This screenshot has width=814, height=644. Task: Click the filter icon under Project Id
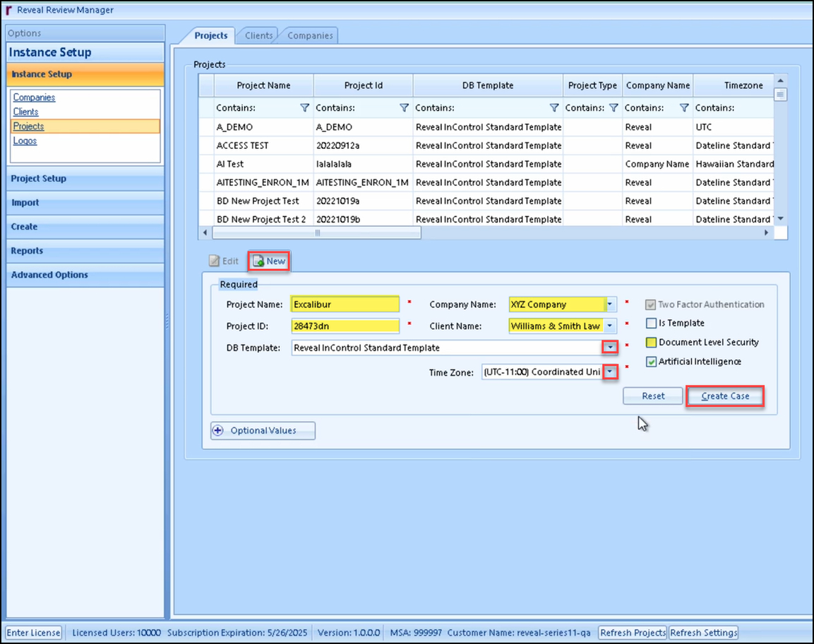click(404, 108)
